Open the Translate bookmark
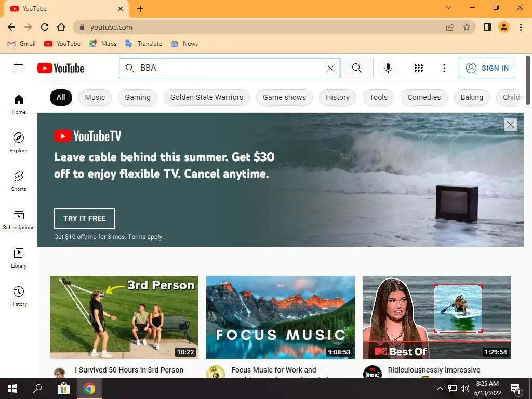Viewport: 532px width, 399px height. [x=143, y=44]
